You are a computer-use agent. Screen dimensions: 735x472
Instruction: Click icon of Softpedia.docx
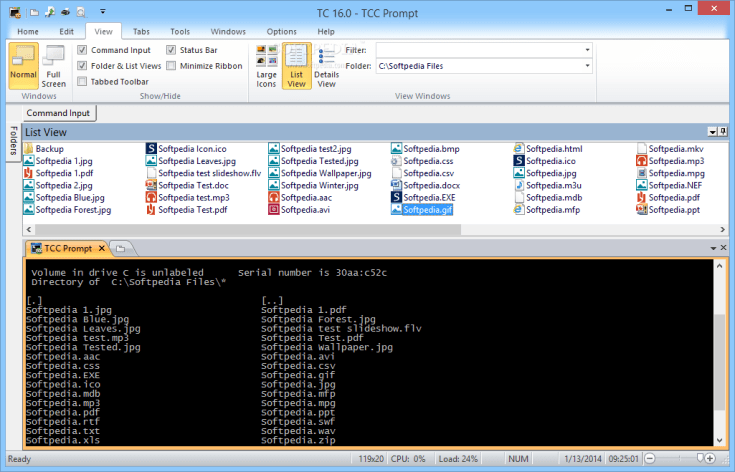pyautogui.click(x=396, y=185)
